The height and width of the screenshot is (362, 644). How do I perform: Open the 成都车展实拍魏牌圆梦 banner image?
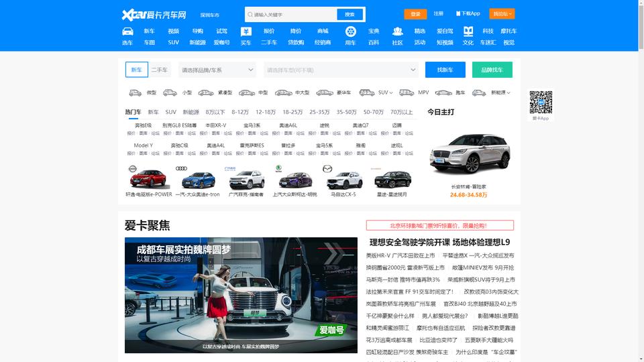[x=241, y=295]
